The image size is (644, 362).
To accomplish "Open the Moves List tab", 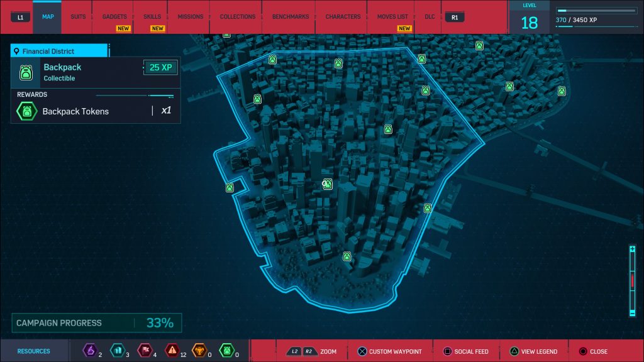I will [x=392, y=17].
